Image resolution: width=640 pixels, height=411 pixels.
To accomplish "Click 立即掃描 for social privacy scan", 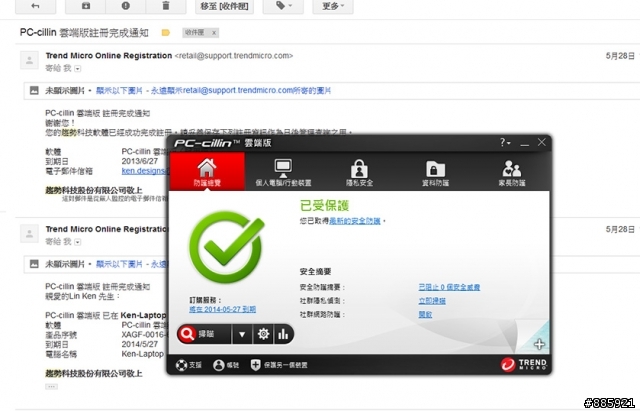I will (x=432, y=301).
